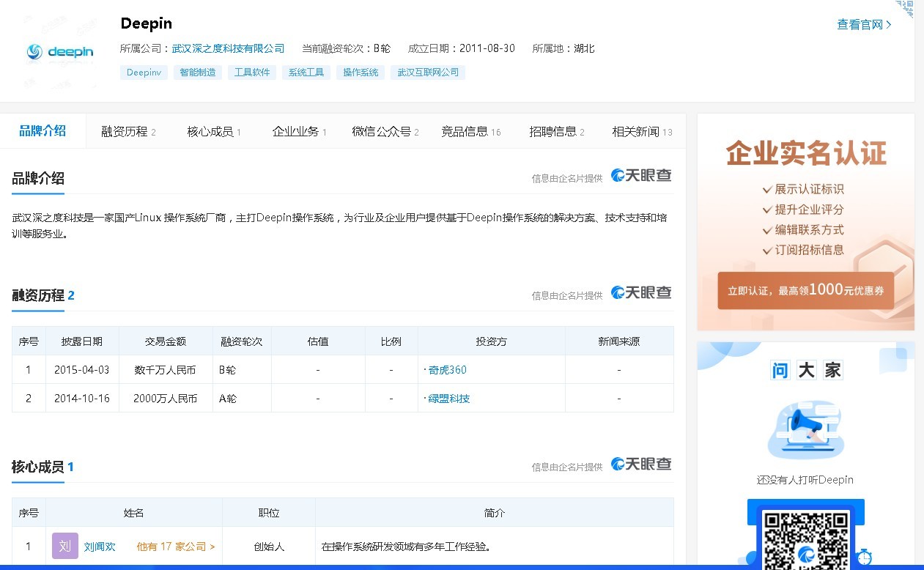Click the 成立日期 2011-08-30 text
Image resolution: width=924 pixels, height=570 pixels.
tap(461, 48)
